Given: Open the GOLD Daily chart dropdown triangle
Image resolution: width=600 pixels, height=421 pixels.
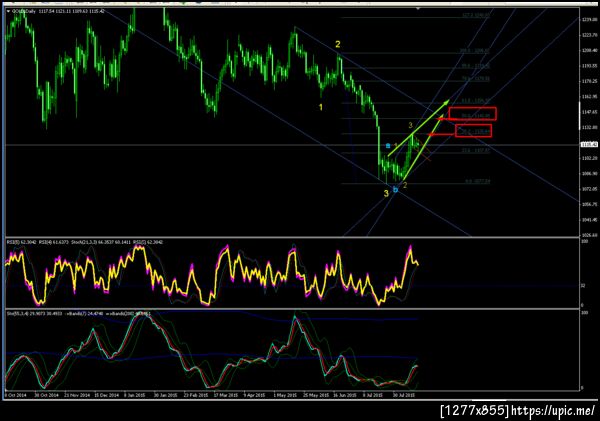Looking at the screenshot, I should click(8, 11).
